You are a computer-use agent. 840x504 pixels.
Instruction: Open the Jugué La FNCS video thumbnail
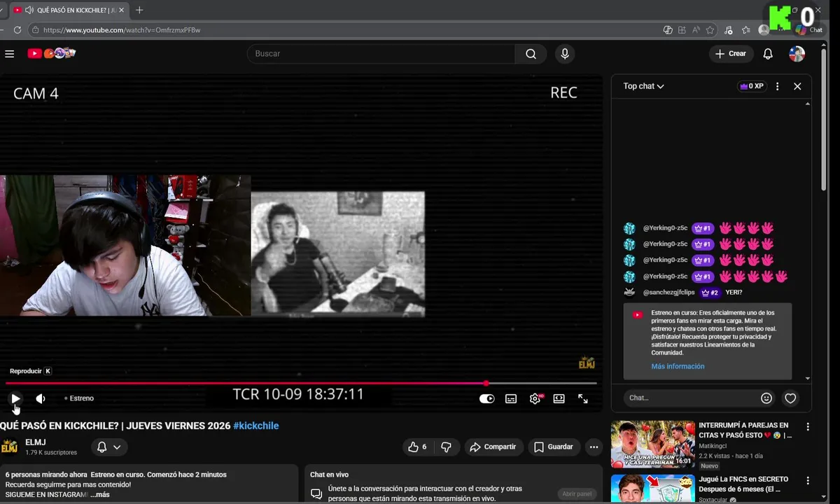pos(652,489)
